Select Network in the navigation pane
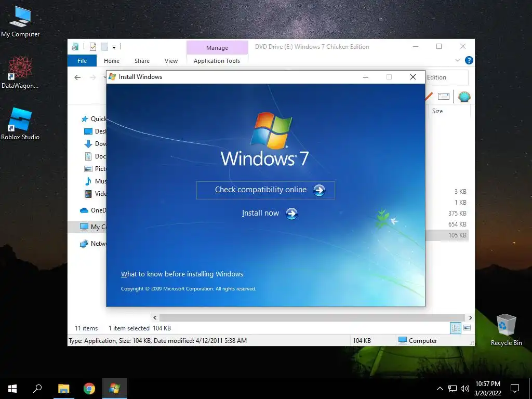This screenshot has width=532, height=399. pos(92,244)
